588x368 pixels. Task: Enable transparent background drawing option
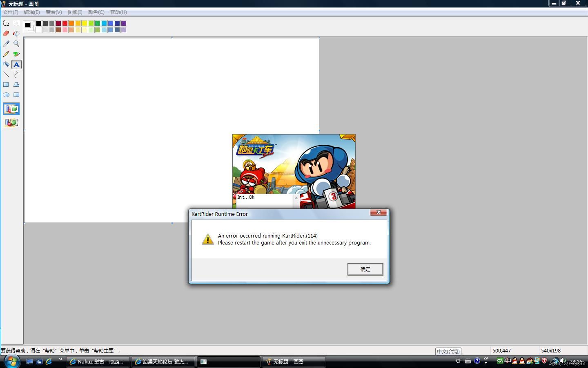point(11,122)
